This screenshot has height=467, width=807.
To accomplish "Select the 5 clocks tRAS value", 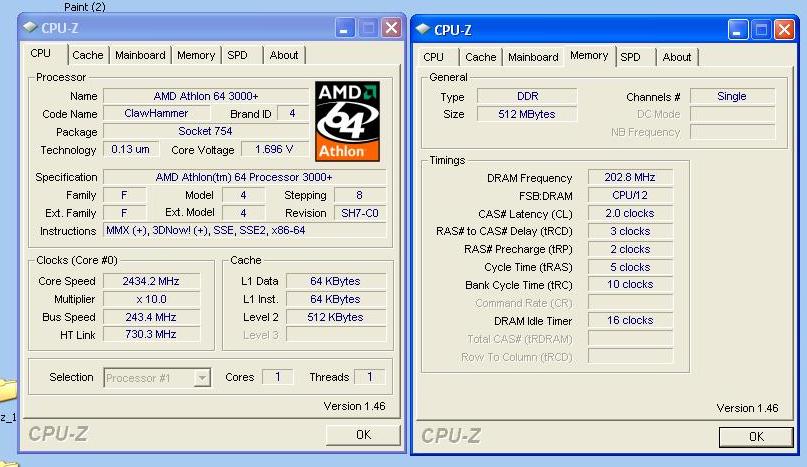I will pyautogui.click(x=630, y=267).
